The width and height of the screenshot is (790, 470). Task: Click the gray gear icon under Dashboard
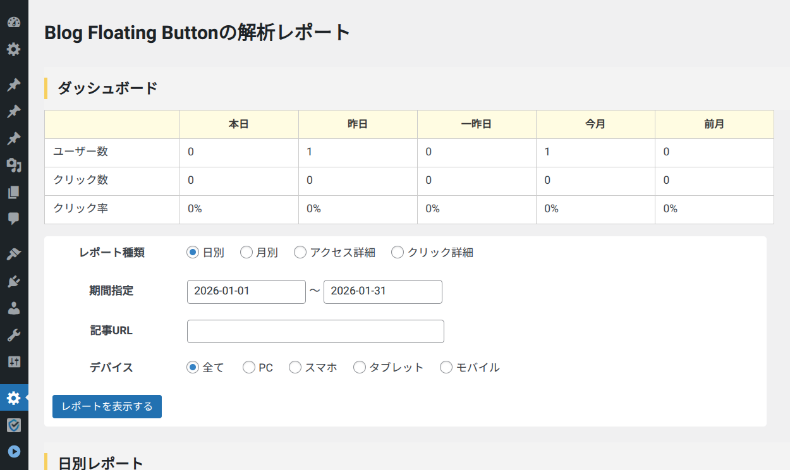[x=14, y=49]
